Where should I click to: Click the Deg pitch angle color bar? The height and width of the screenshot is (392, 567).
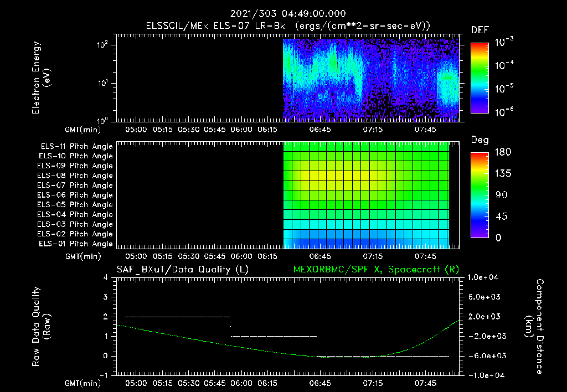[480, 195]
